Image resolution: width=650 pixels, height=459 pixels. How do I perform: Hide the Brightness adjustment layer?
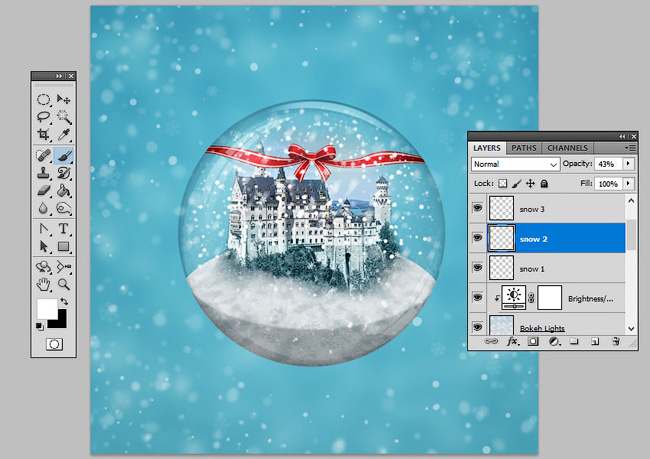point(478,298)
